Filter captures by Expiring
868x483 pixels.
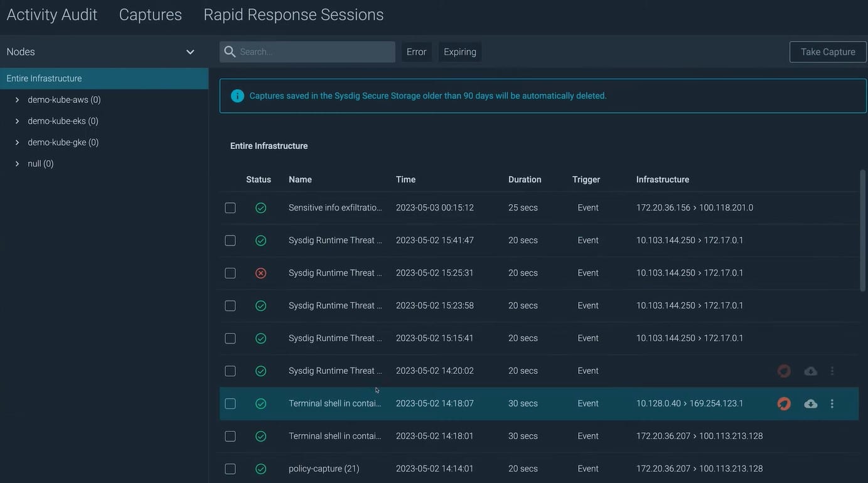pos(460,52)
